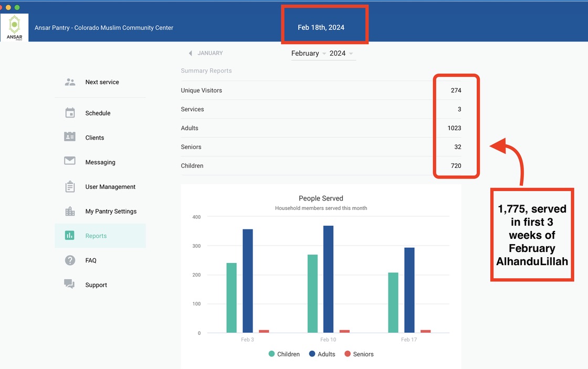This screenshot has width=588, height=369.
Task: Go back to January with left arrow
Action: point(191,53)
